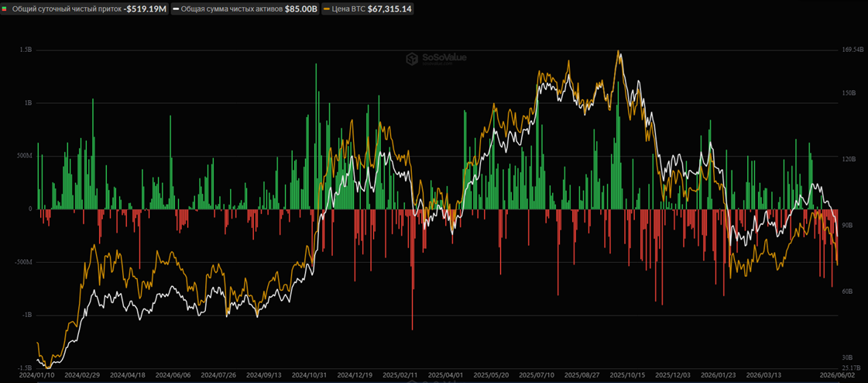Viewport: 868px width, 383px height.
Task: Click the 1.5B left axis label
Action: click(26, 50)
